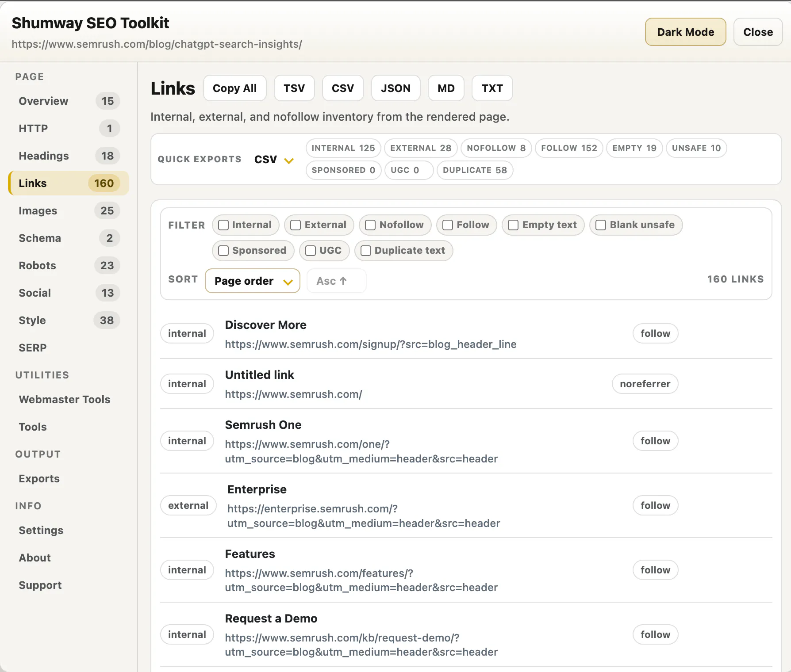Click the external tag on Enterprise row
Viewport: 791px width, 672px height.
[188, 505]
